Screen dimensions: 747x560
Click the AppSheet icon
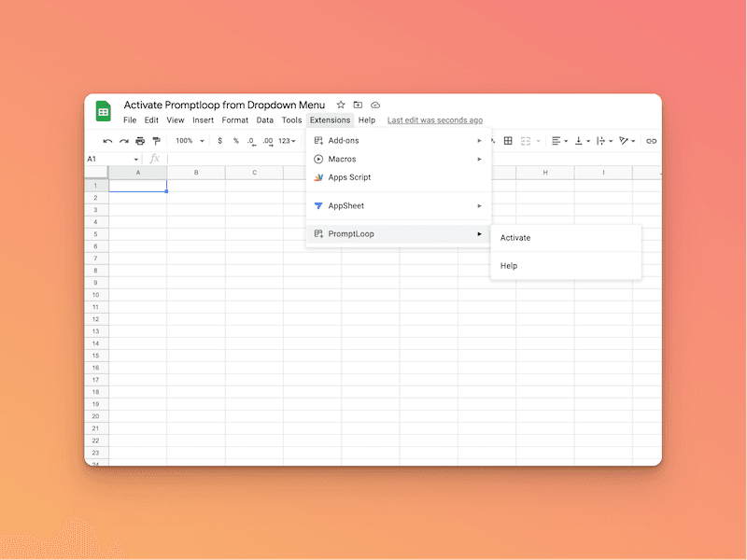318,205
